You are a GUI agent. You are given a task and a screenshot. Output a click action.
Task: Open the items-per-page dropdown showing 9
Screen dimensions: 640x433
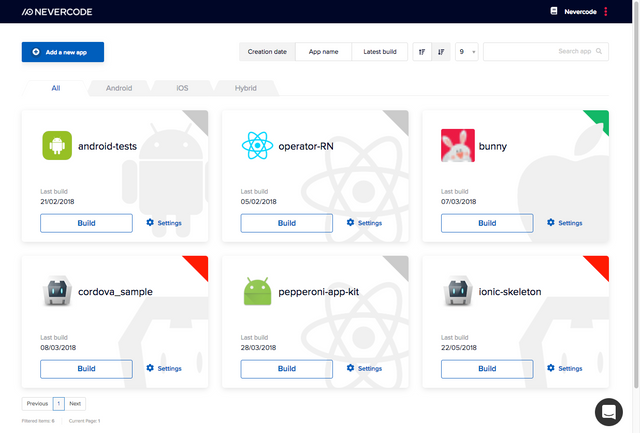point(467,52)
